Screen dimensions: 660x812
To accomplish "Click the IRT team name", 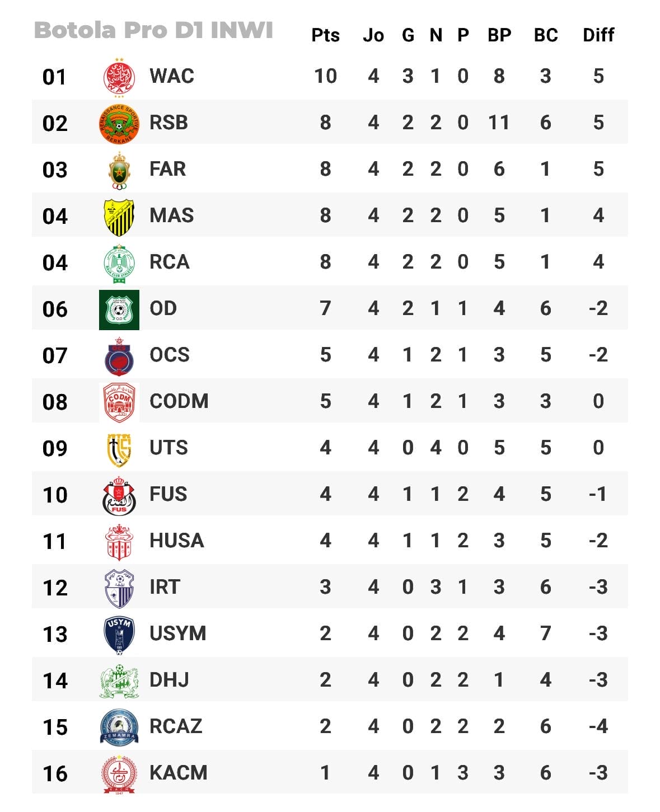I will click(x=165, y=587).
